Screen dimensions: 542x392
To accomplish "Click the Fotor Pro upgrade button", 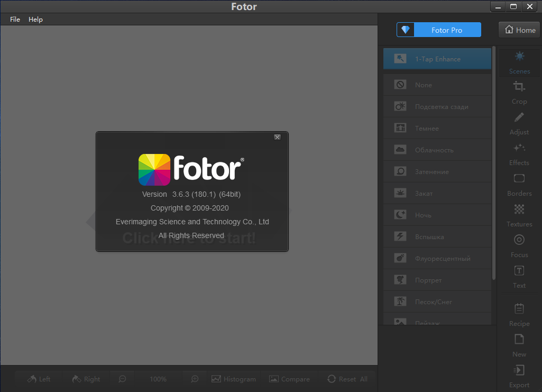I will 439,30.
